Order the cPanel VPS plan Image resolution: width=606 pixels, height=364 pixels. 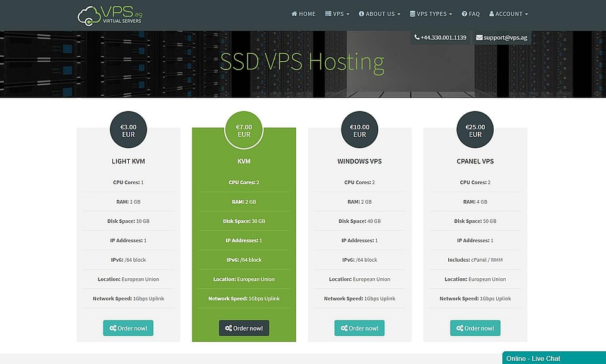475,328
